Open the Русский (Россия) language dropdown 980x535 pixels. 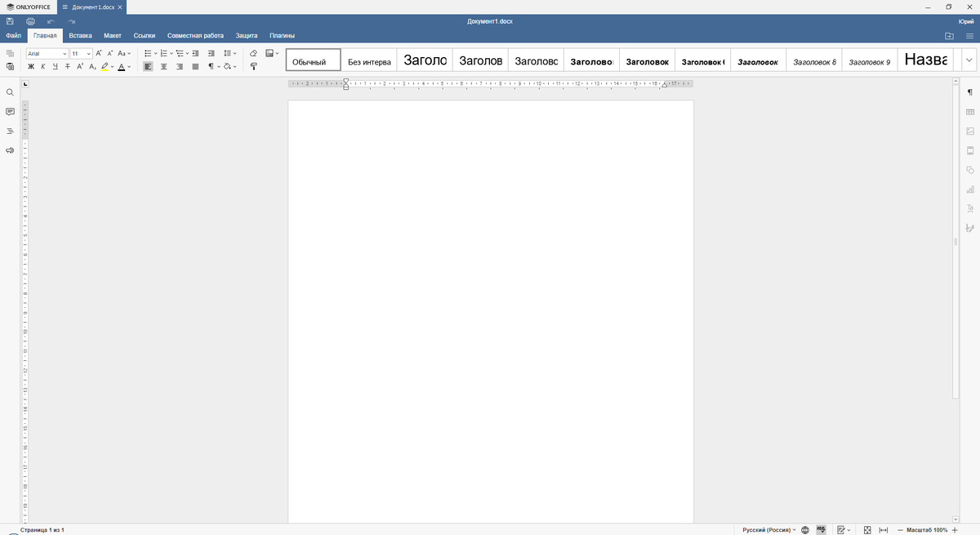[768, 530]
